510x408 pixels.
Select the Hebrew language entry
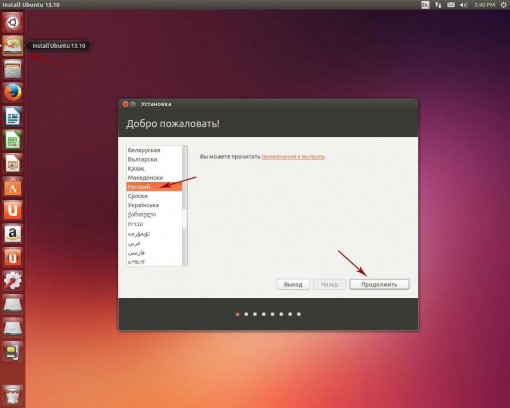click(x=154, y=224)
